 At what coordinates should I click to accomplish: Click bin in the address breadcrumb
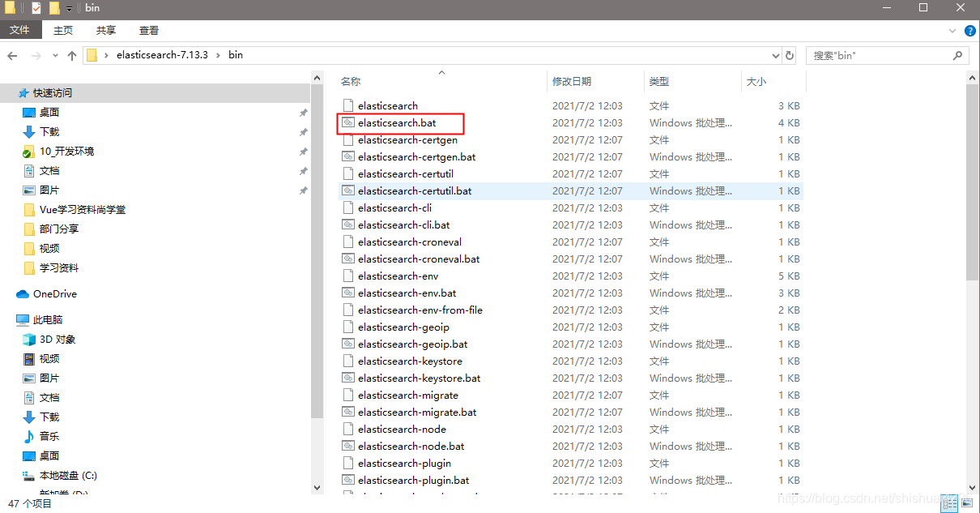pyautogui.click(x=235, y=56)
